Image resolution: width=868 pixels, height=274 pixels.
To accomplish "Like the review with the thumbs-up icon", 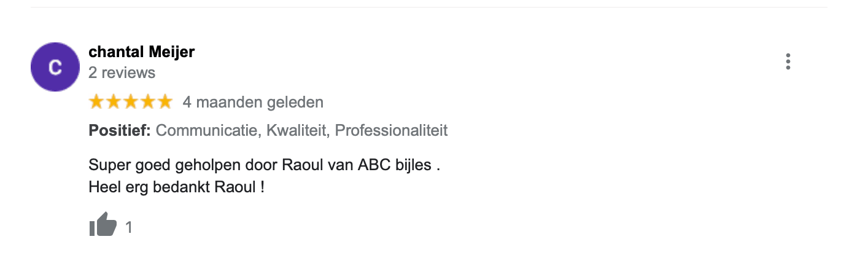I will 103,225.
